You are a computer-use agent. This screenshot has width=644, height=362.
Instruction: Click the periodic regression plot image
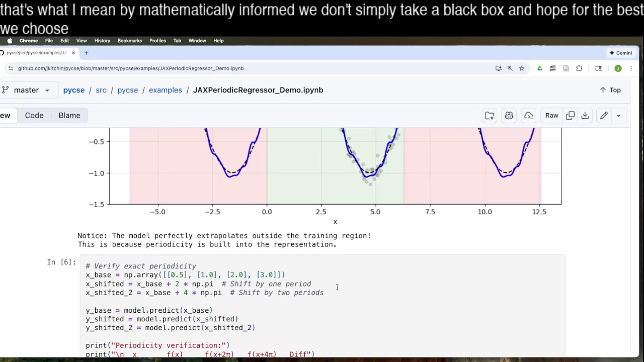325,177
